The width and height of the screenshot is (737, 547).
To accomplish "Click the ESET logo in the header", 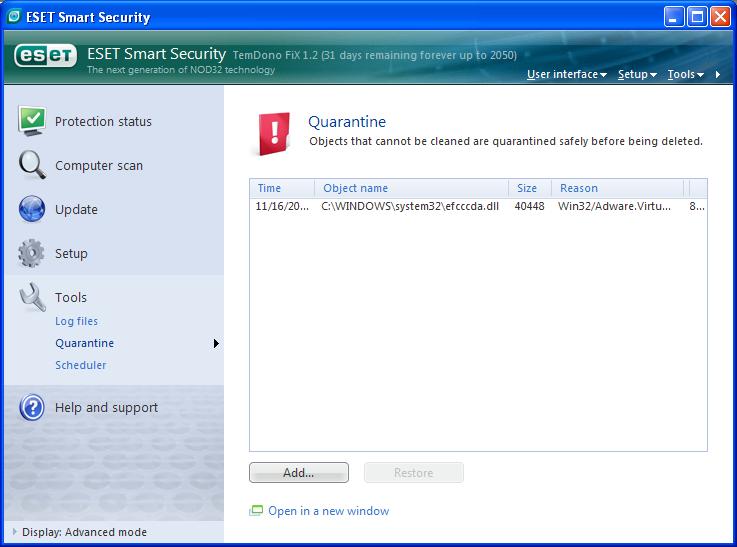I will click(x=46, y=56).
